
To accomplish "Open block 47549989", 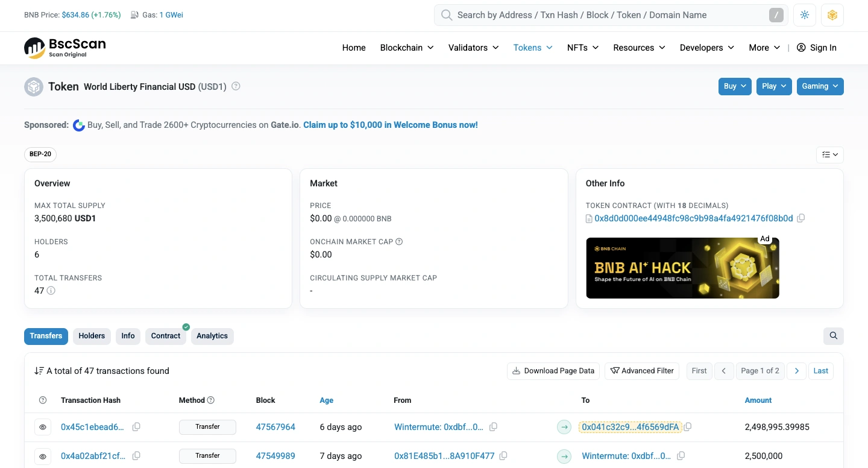I will pos(275,456).
